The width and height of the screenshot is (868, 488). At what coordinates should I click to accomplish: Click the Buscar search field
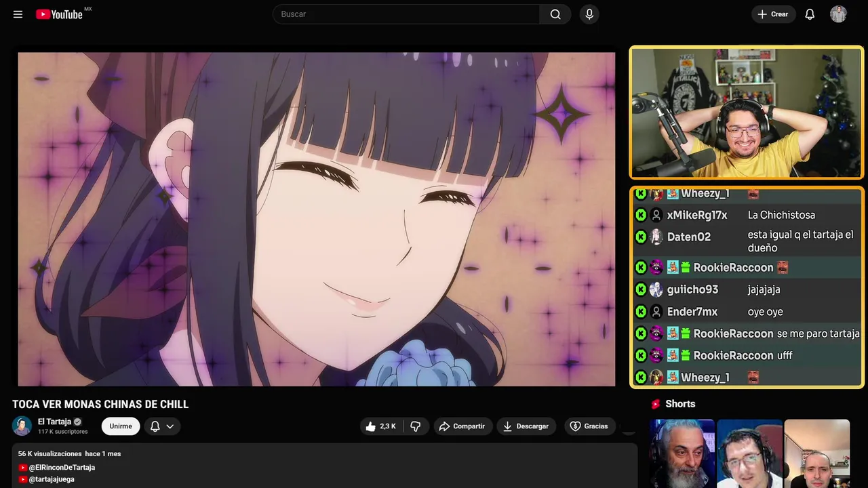[406, 14]
